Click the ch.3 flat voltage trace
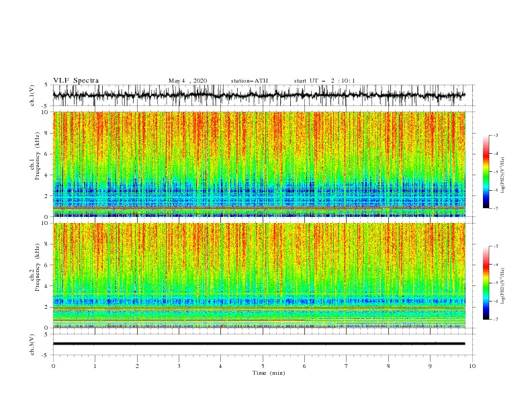Viewport: 532px width, 411px height. [x=259, y=344]
